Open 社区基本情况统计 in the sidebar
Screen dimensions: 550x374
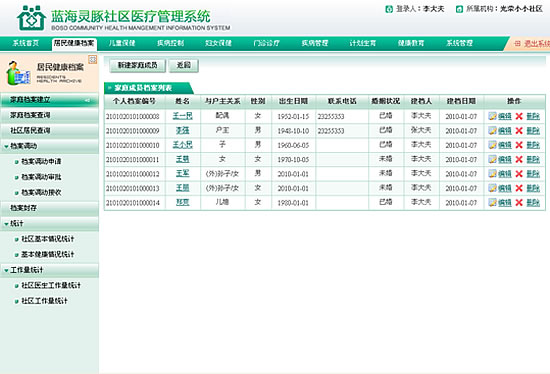[x=48, y=239]
